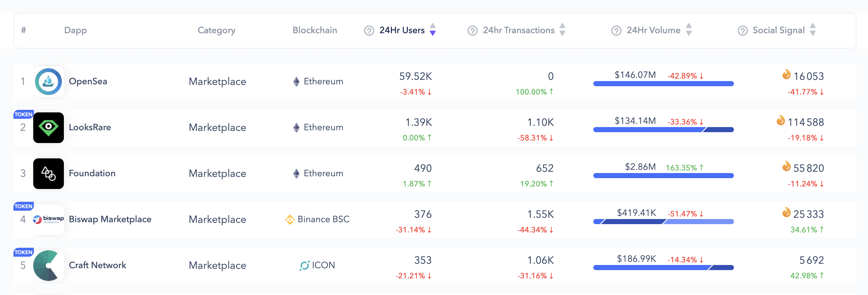Viewport: 868px width, 295px height.
Task: Toggle sort arrows on 24Hr Volume column
Action: pos(689,30)
